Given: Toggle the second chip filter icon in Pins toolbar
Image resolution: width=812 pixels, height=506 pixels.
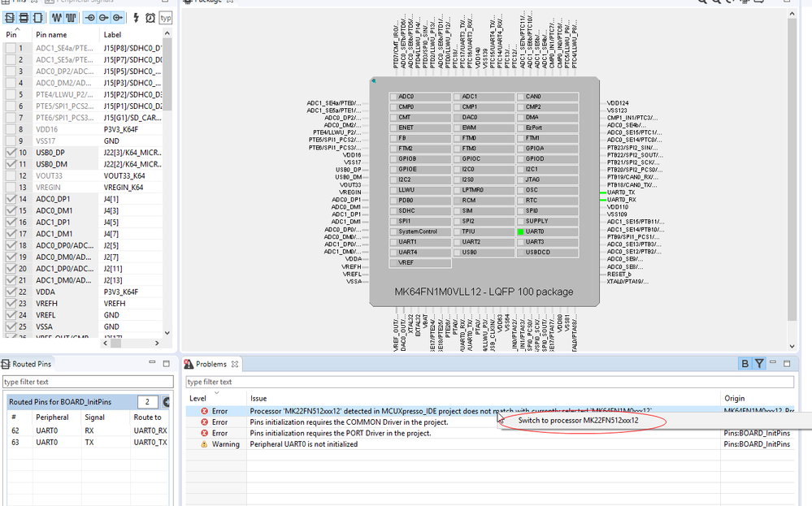Looking at the screenshot, I should [24, 18].
